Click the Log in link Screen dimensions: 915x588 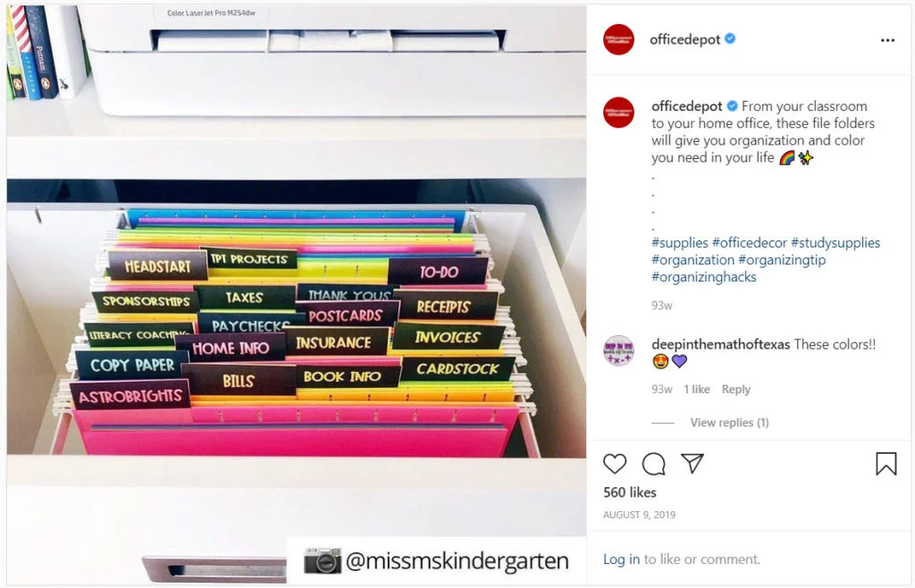tap(622, 559)
